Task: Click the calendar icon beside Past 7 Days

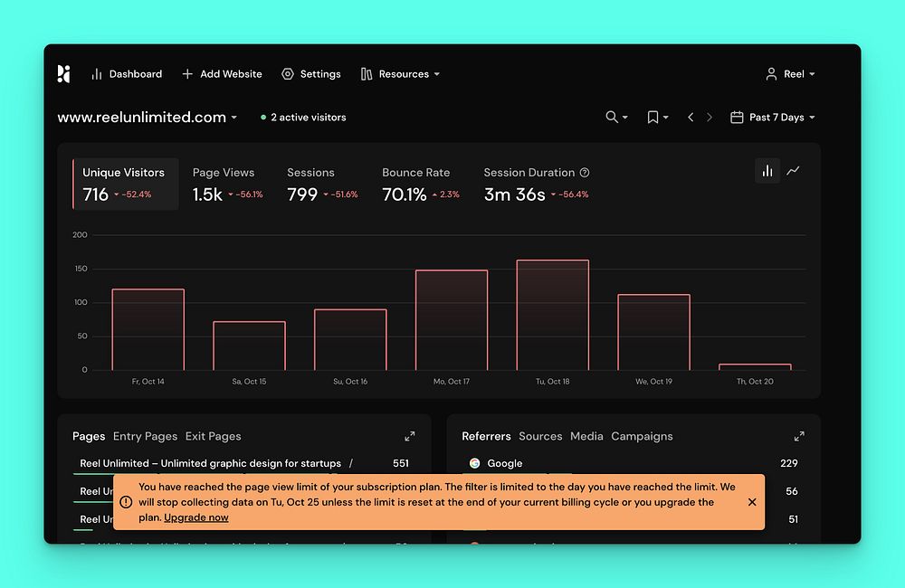Action: (737, 117)
